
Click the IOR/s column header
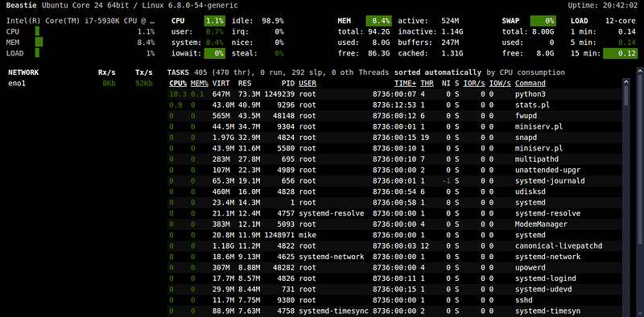point(474,84)
